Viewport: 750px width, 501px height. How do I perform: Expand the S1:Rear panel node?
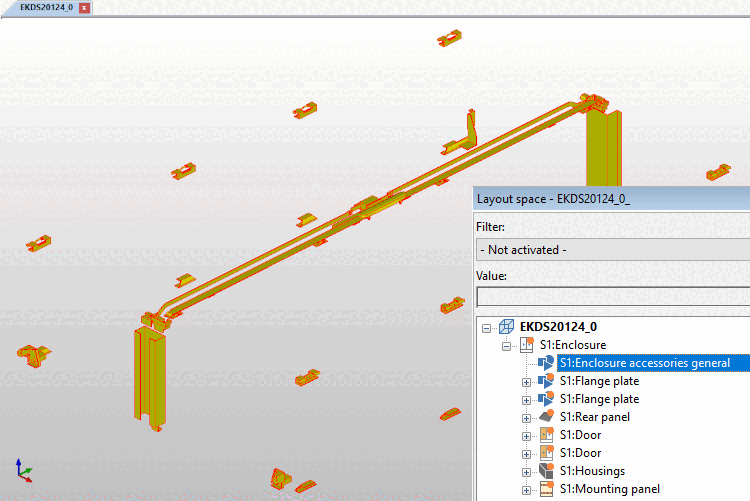[x=526, y=418]
